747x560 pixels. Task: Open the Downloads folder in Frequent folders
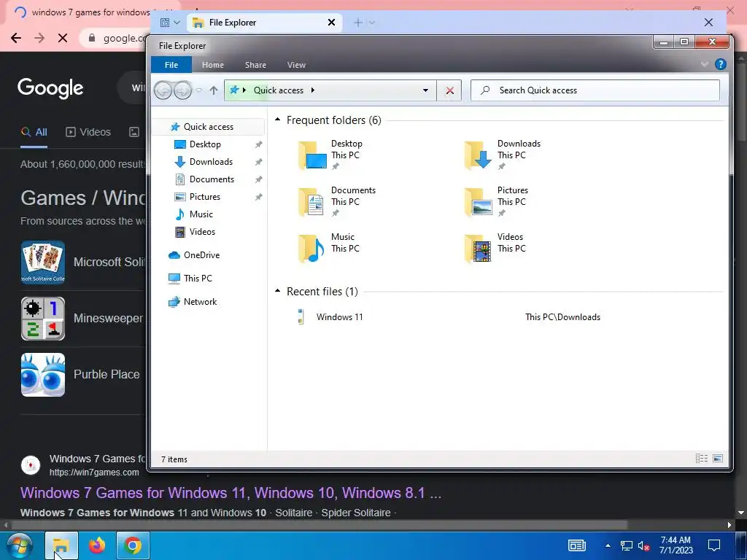pos(503,155)
